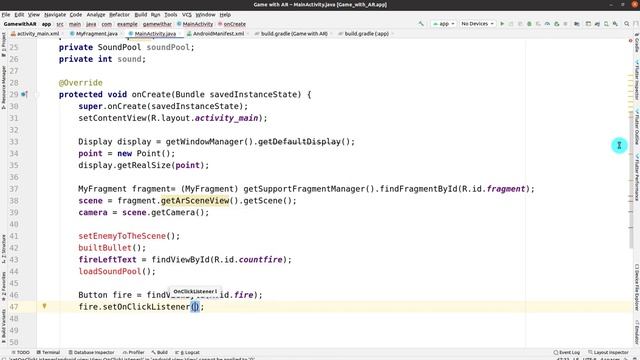Screen dimensions: 640x360
Task: Open the No Devices selector dropdown
Action: click(x=477, y=24)
